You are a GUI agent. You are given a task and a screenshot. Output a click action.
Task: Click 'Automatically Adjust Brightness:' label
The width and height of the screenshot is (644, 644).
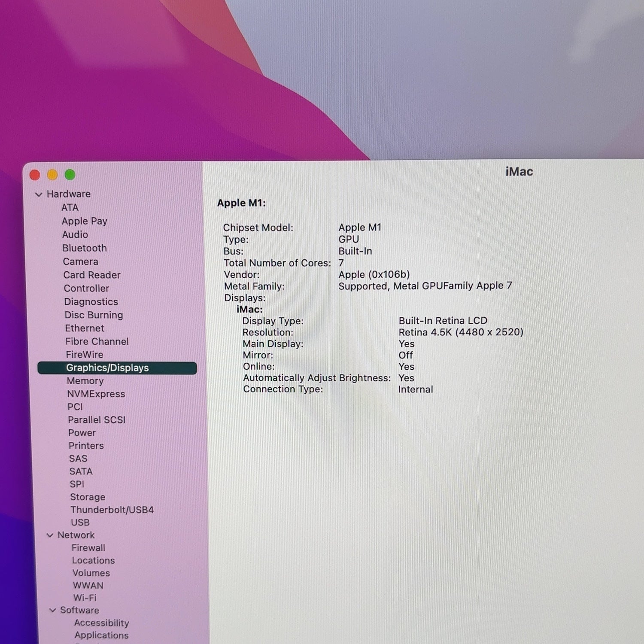coord(317,378)
